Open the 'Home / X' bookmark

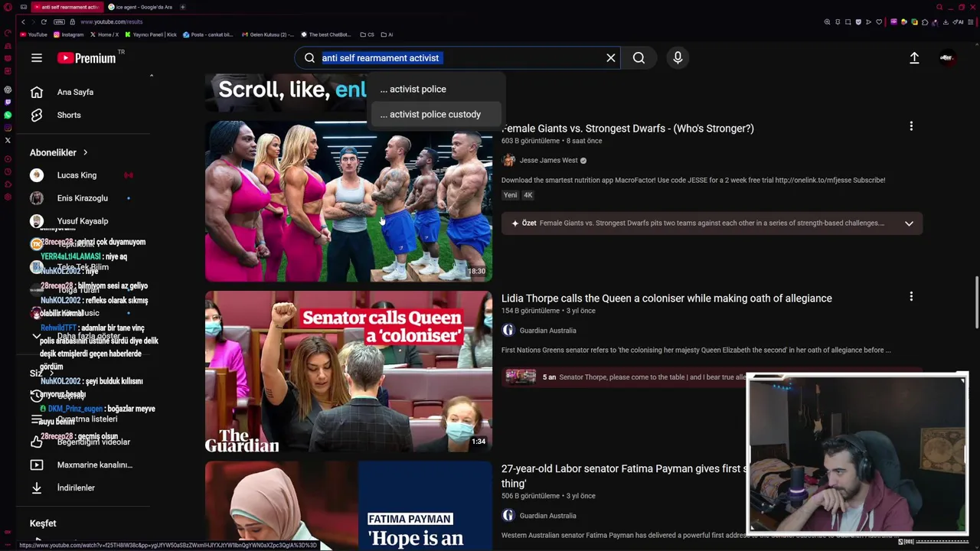[104, 34]
